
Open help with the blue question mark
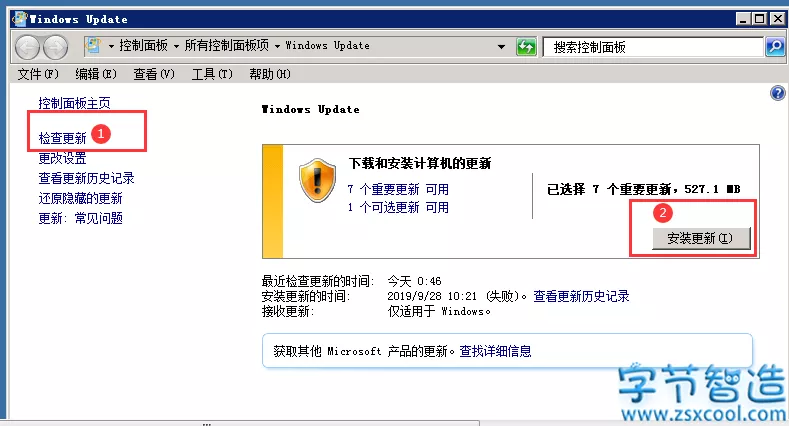click(x=777, y=93)
